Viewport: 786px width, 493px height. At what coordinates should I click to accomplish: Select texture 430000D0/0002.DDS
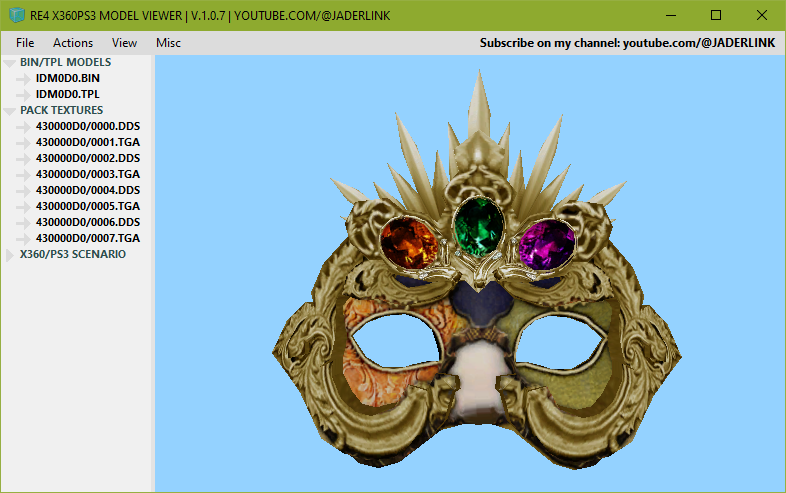(x=88, y=158)
